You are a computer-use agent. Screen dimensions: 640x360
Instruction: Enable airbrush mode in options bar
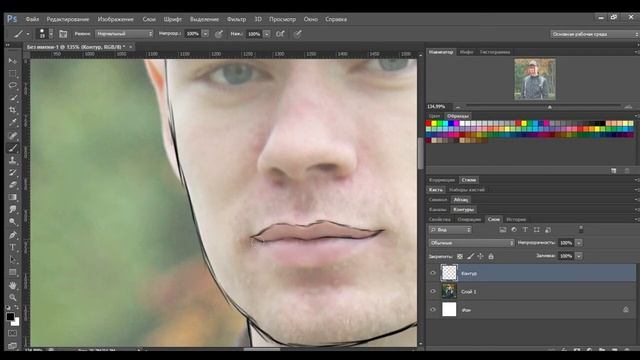[280, 34]
